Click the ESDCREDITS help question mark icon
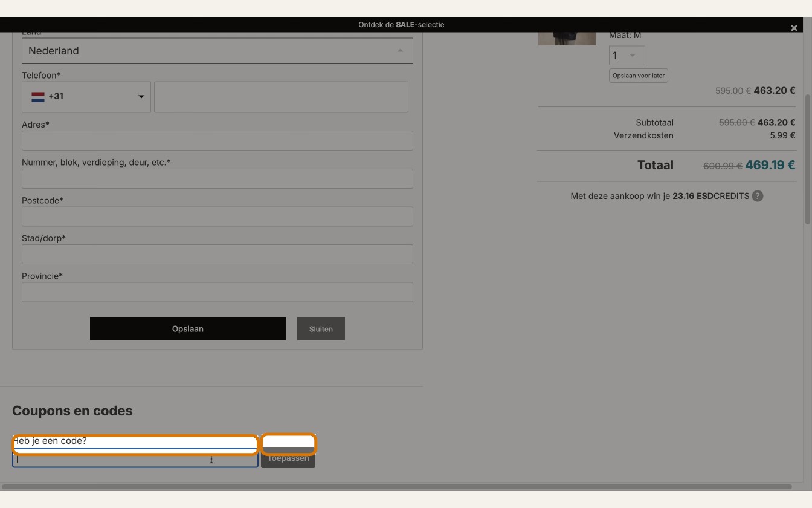 tap(758, 196)
